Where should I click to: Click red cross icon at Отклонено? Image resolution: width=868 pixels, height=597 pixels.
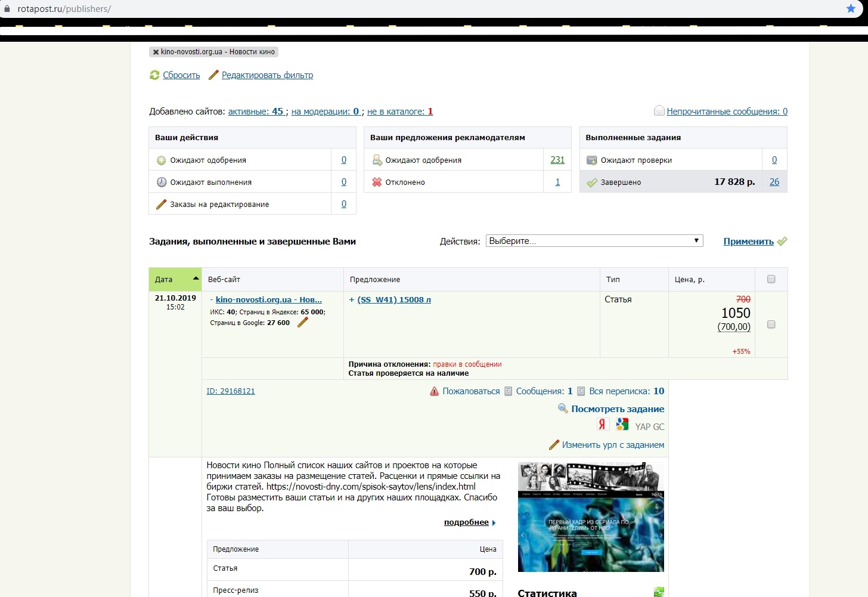point(377,182)
